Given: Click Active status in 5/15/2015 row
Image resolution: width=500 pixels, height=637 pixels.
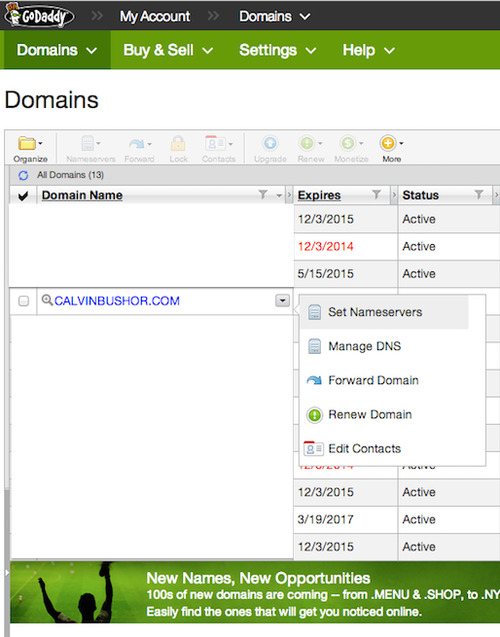Looking at the screenshot, I should [419, 273].
